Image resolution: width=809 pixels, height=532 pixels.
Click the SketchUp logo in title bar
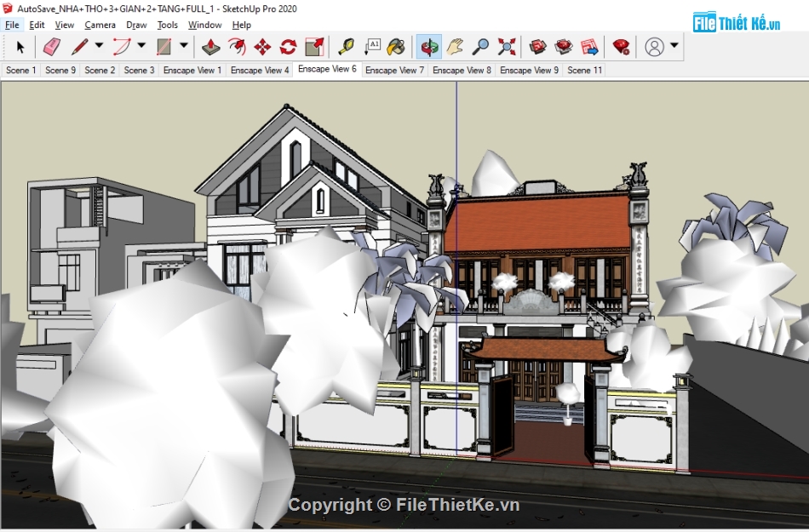click(7, 9)
